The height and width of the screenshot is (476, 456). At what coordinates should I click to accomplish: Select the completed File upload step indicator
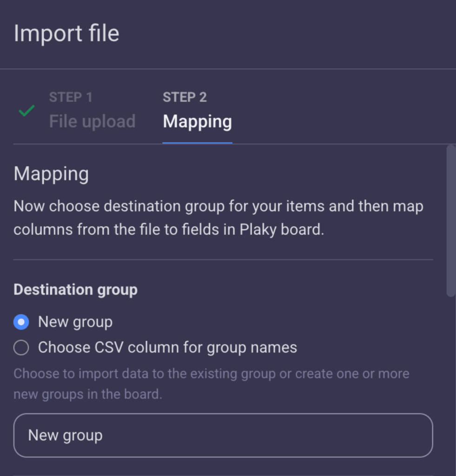26,111
